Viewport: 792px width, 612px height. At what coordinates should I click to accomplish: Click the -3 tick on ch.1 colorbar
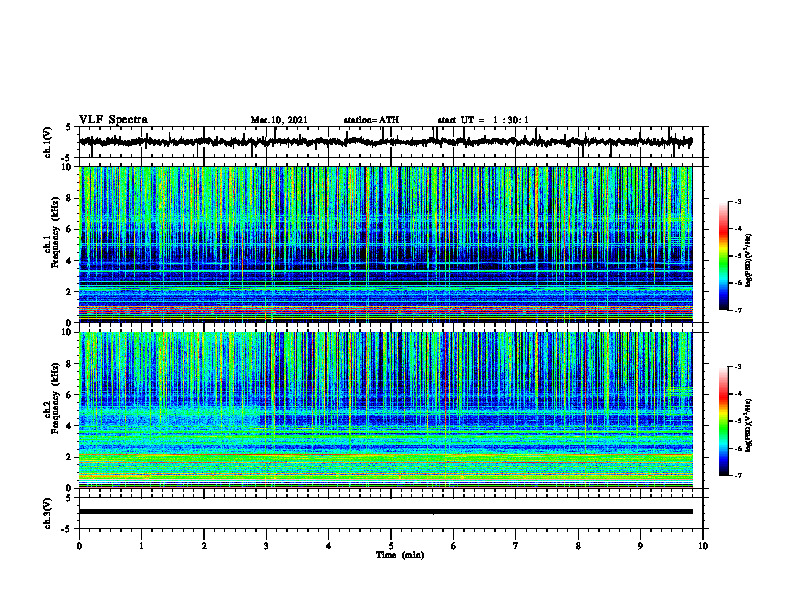tap(737, 201)
